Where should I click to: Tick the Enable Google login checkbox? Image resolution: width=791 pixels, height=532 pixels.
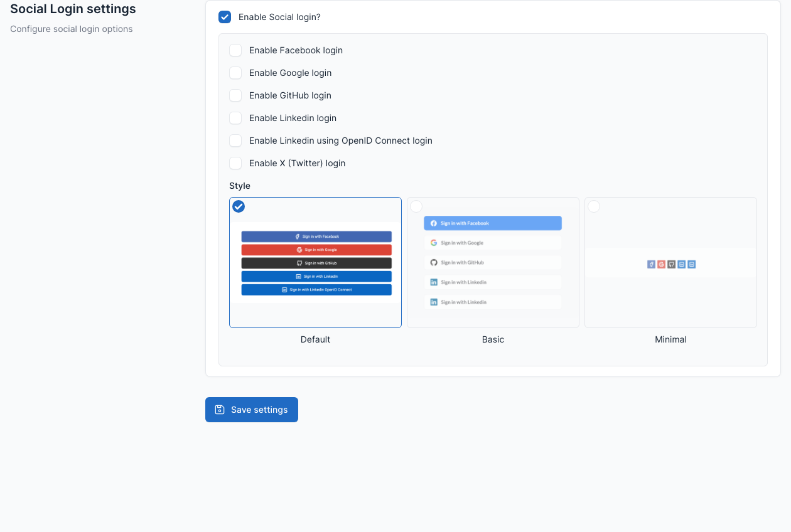pos(235,73)
